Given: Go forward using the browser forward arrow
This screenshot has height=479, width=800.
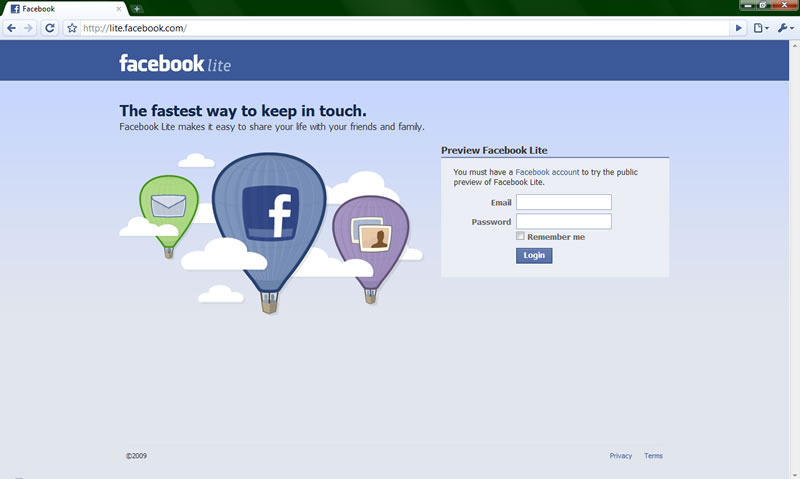Looking at the screenshot, I should pos(28,28).
